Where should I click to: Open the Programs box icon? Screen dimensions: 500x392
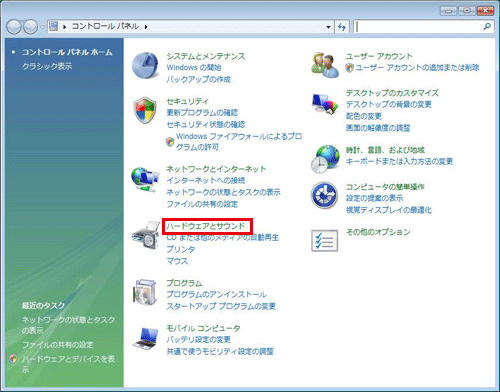pos(145,292)
